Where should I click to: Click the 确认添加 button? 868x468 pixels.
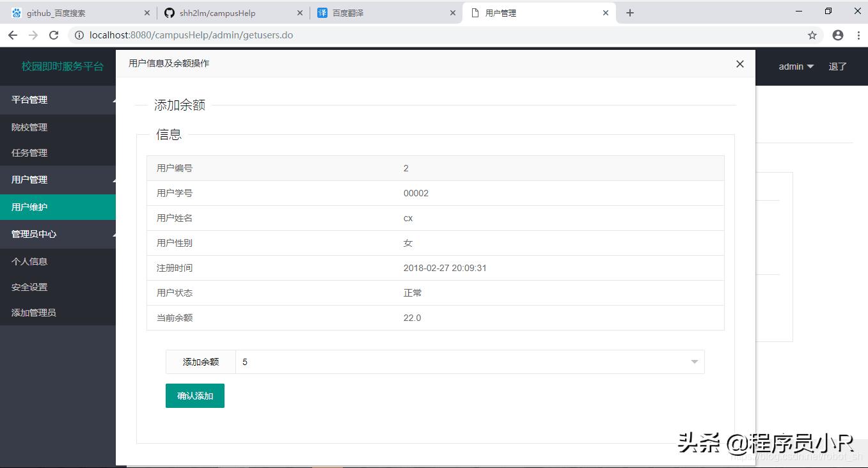coord(194,395)
